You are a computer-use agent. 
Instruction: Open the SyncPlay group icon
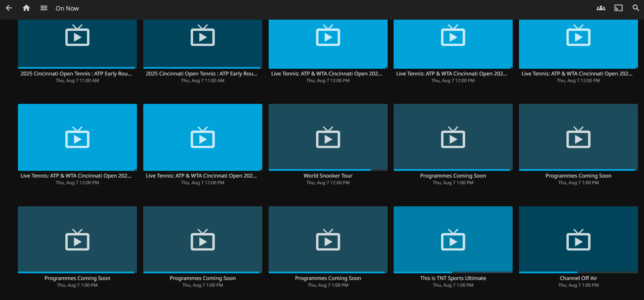[601, 8]
